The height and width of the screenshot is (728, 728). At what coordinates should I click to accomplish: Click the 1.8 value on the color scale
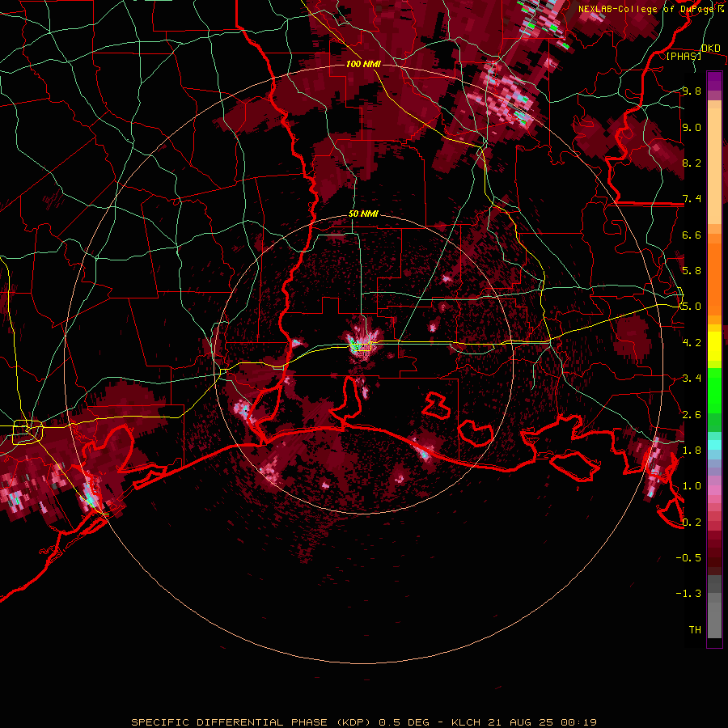[x=692, y=451]
